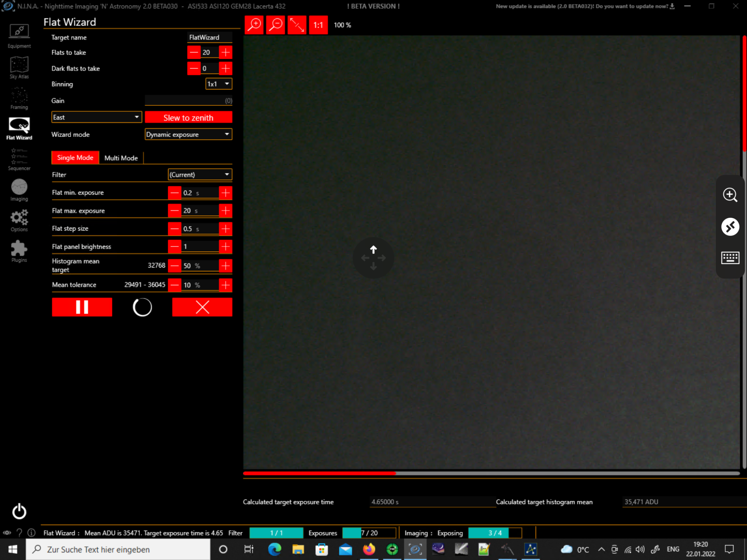The width and height of the screenshot is (747, 560).
Task: Open the Wizard mode Dynamic exposure dropdown
Action: click(188, 134)
